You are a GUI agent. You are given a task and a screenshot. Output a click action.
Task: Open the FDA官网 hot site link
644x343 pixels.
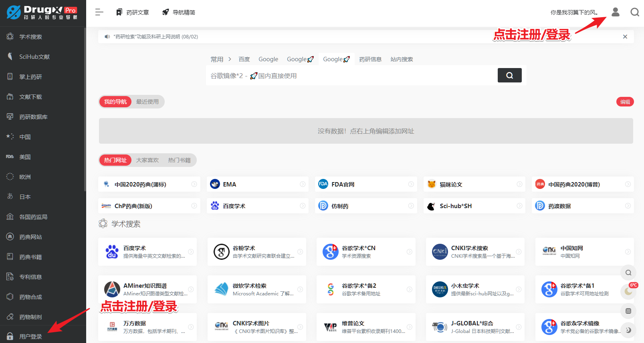pos(366,184)
